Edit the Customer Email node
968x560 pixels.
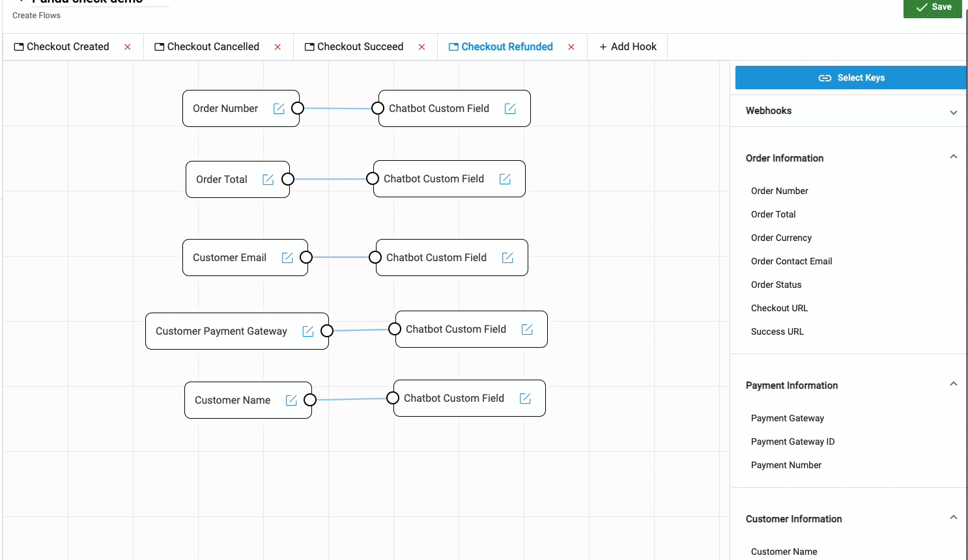click(x=287, y=258)
